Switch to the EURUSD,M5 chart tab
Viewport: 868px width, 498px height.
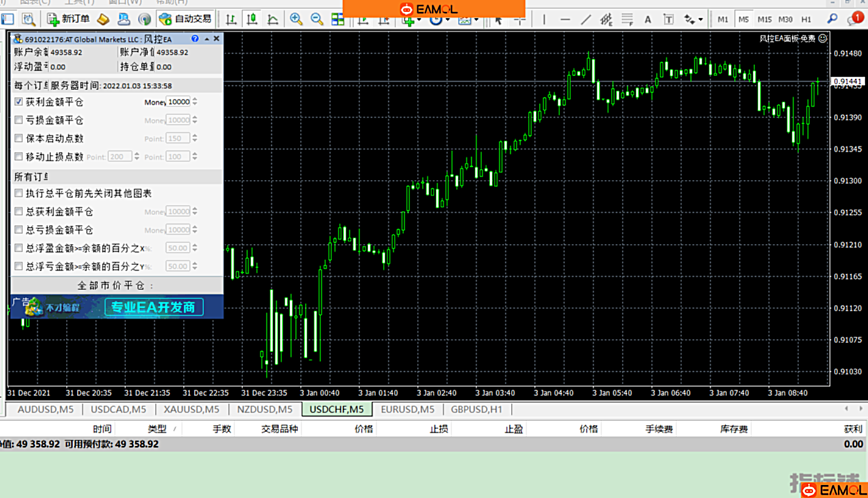tap(407, 410)
